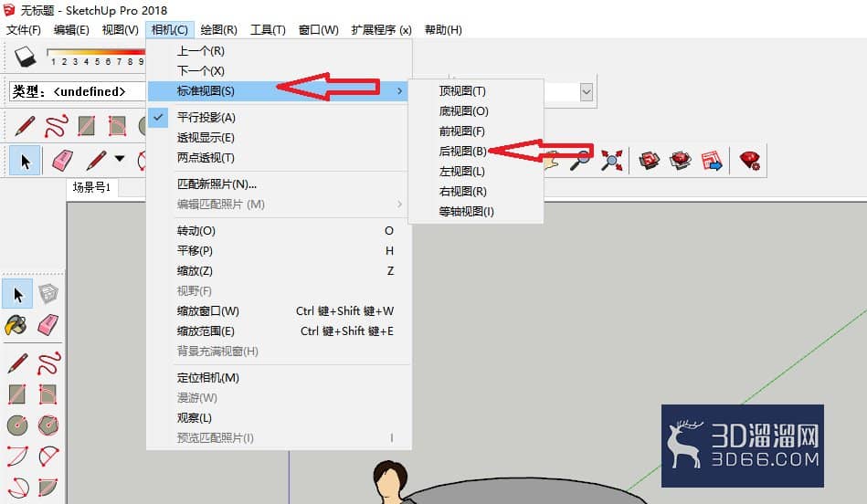The width and height of the screenshot is (867, 504).
Task: Activate 定位相机(M) position camera command
Action: pos(278,378)
